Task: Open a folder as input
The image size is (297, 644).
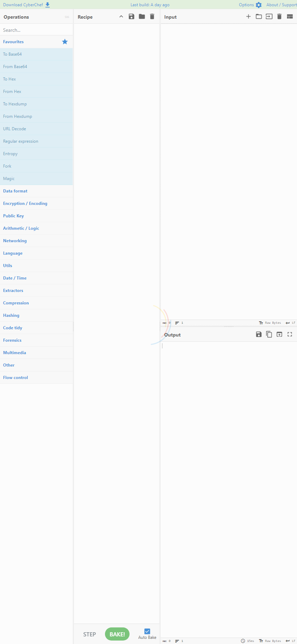Action: tap(259, 17)
